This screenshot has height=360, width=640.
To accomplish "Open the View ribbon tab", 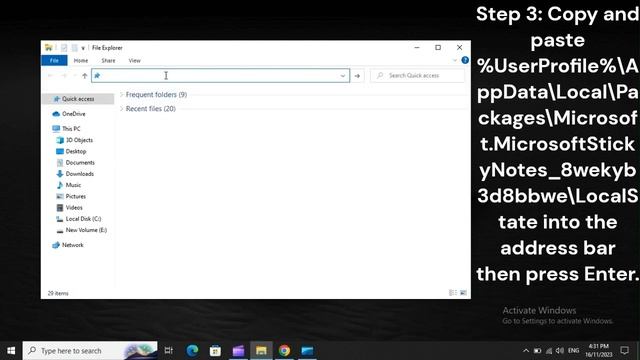I will 134,60.
